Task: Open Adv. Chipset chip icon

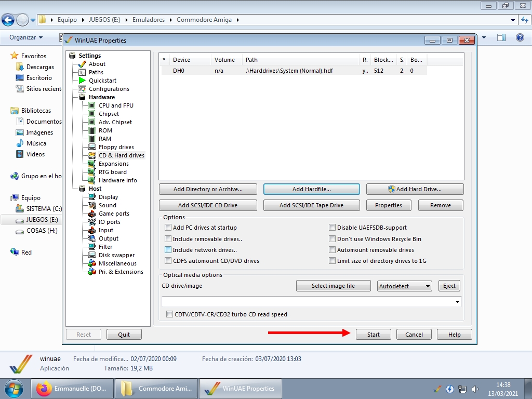Action: coord(92,122)
